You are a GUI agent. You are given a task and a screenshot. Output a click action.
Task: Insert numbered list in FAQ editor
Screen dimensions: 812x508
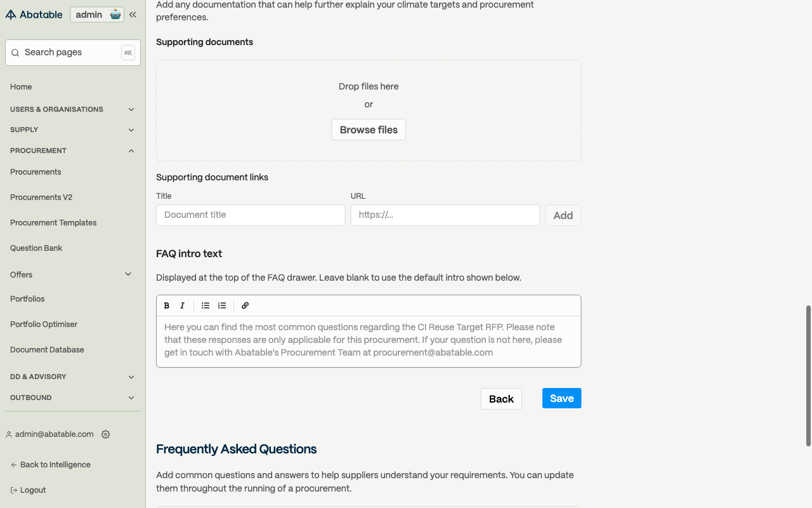pos(222,305)
